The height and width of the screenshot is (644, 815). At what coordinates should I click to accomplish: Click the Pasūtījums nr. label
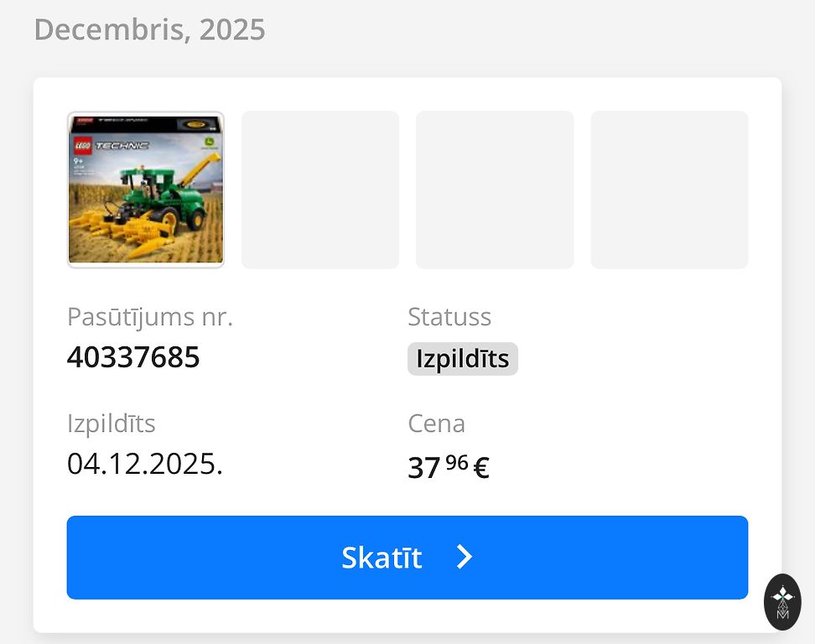pos(150,317)
